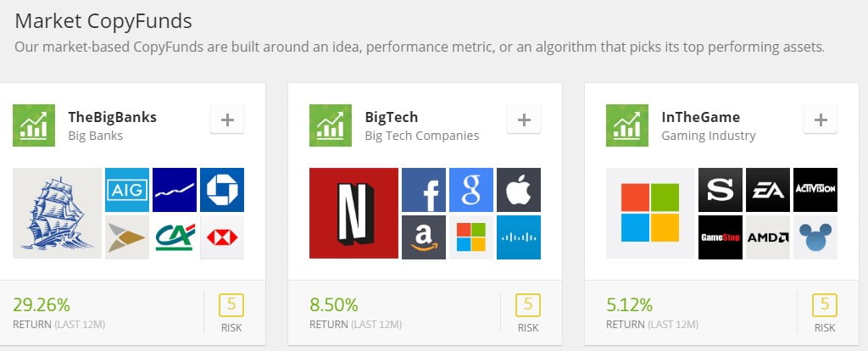Select the Activision logo tile
The image size is (868, 351).
(x=815, y=190)
